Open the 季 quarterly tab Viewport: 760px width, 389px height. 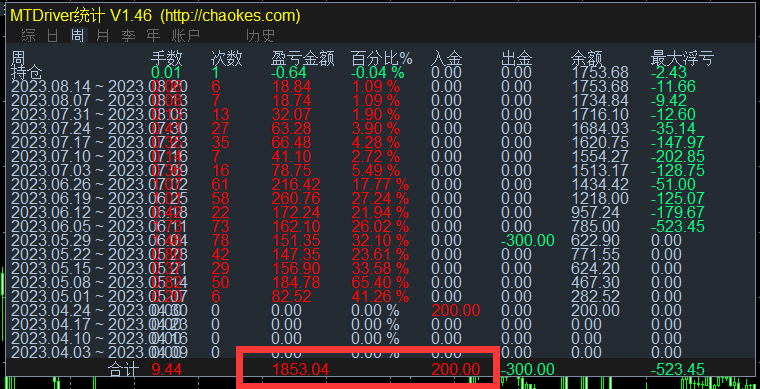click(x=128, y=36)
